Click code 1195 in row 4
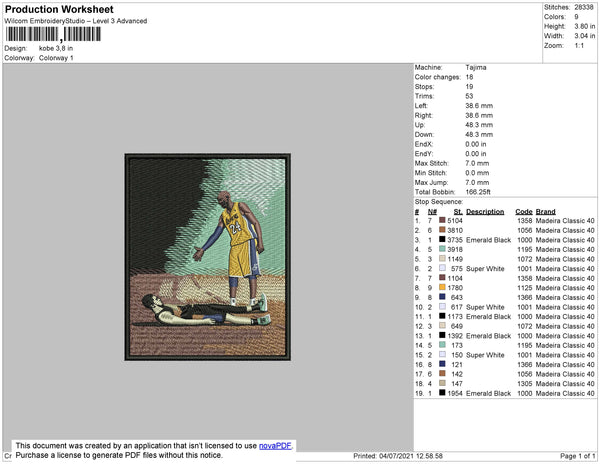Image resolution: width=600 pixels, height=464 pixels. [525, 249]
